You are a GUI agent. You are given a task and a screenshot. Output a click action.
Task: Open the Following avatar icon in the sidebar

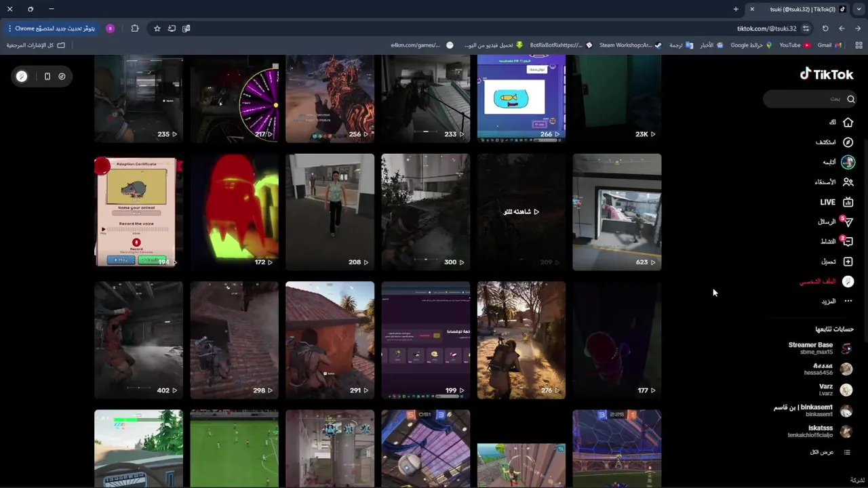848,162
